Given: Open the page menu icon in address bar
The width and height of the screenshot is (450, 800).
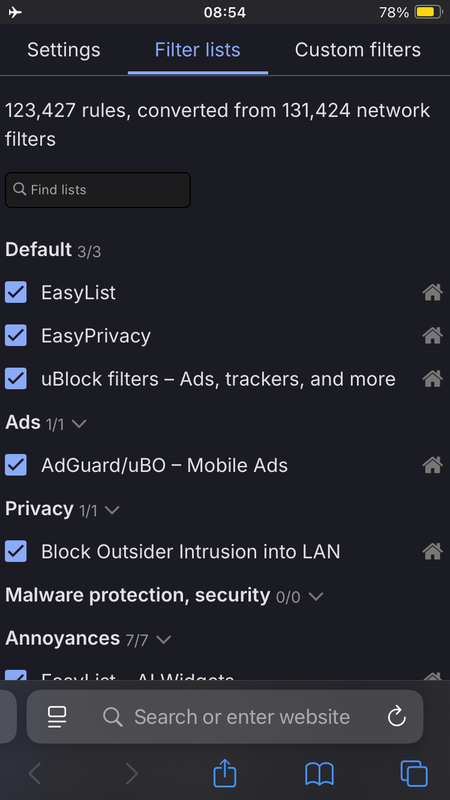Looking at the screenshot, I should (57, 717).
